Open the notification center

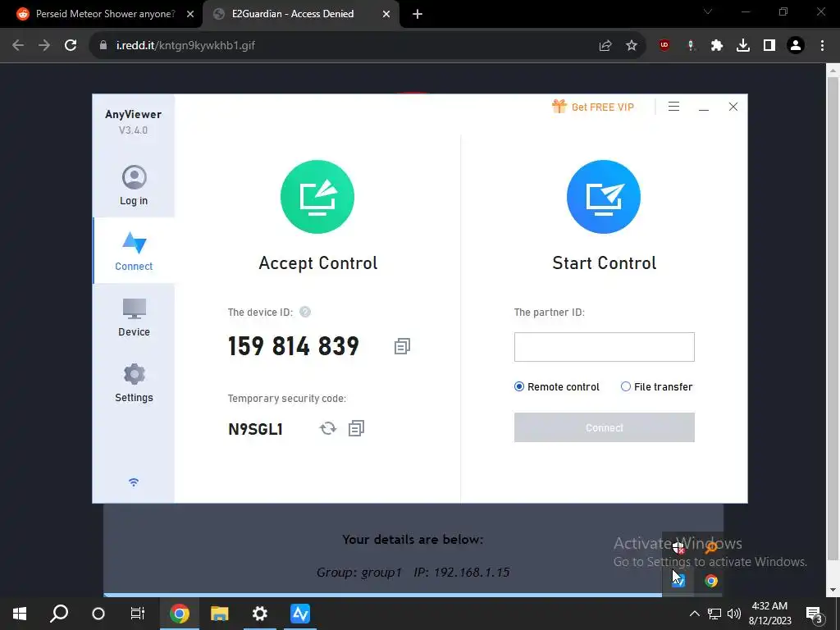[x=815, y=614]
